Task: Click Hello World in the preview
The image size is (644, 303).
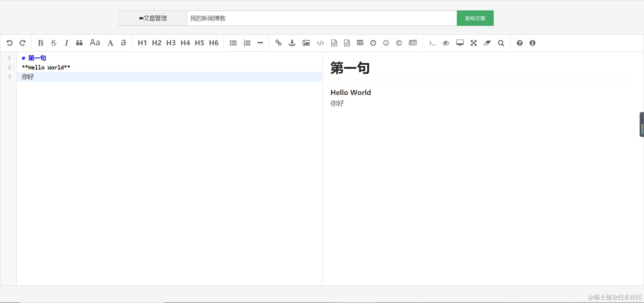Action: click(x=351, y=93)
